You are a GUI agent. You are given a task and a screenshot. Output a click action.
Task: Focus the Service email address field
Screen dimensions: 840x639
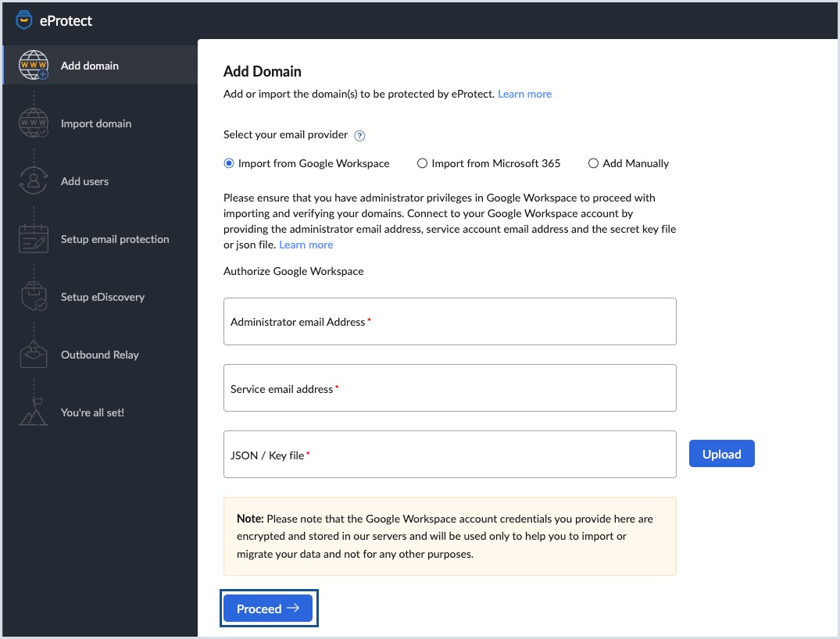[x=450, y=387]
